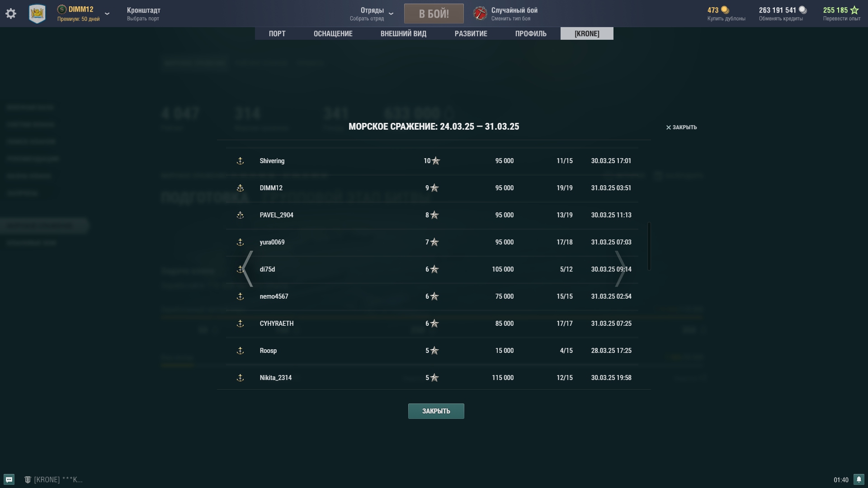Start battle with В БОЙ! button
Screen dimensions: 868x488
434,14
